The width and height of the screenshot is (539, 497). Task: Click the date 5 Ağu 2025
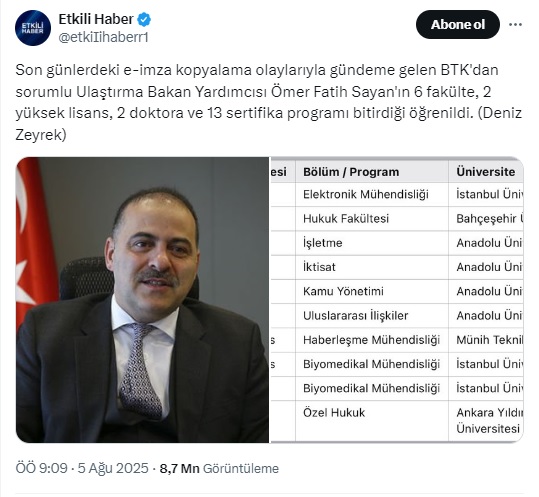(113, 468)
